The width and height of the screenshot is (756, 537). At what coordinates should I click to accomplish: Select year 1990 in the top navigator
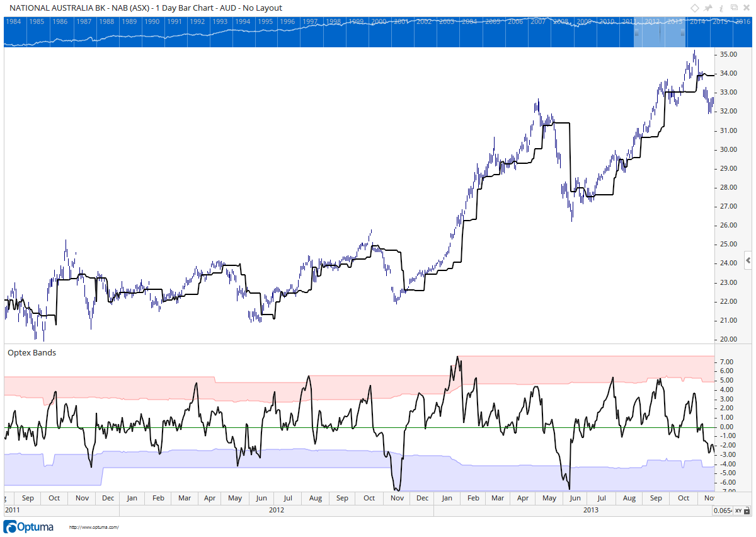click(x=151, y=21)
